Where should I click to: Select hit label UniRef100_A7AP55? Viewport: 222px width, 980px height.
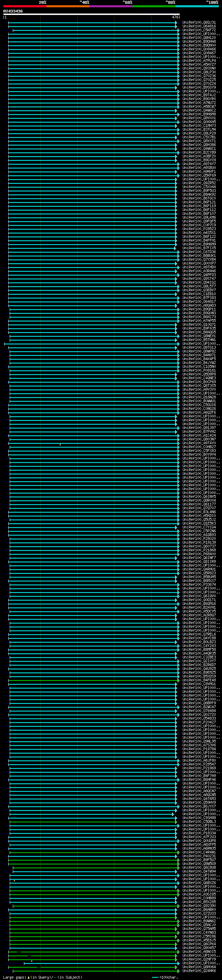click(199, 321)
